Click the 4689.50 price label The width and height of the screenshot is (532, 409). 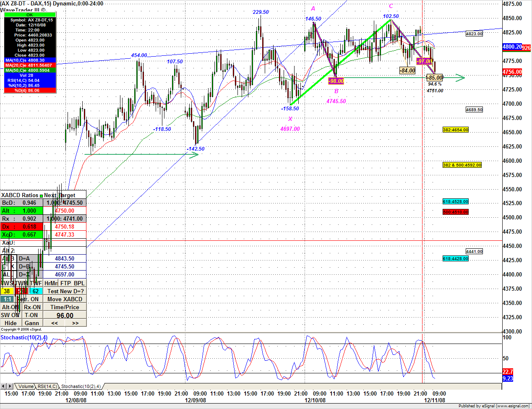tap(474, 110)
